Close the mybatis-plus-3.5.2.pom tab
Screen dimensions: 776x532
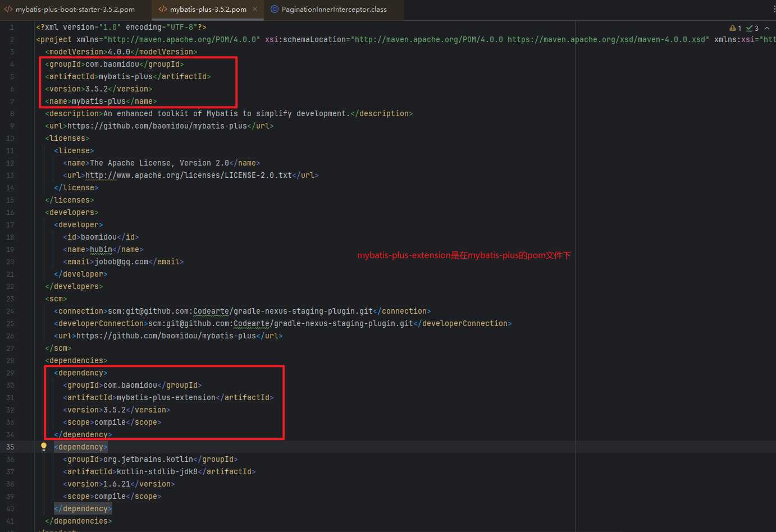pyautogui.click(x=255, y=10)
